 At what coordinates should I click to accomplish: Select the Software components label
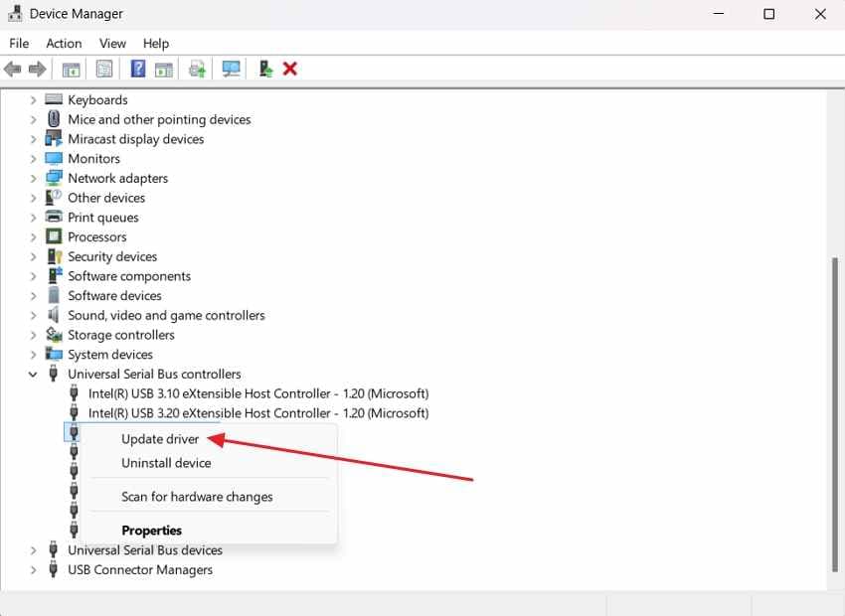pos(129,275)
